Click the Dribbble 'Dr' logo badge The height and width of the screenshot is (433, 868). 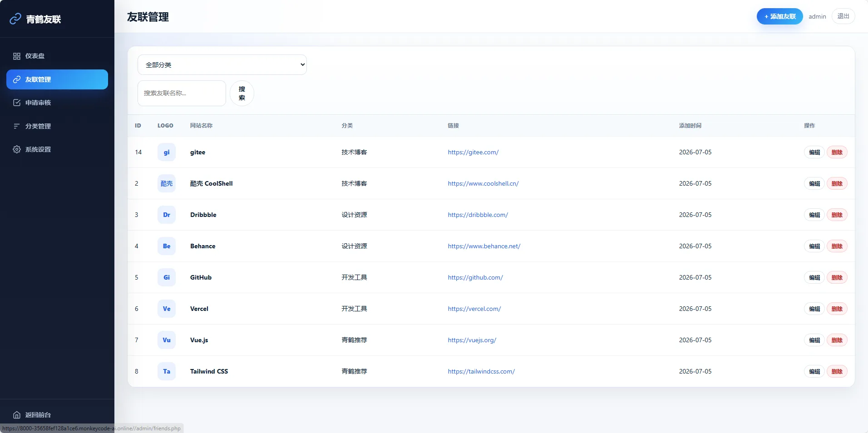click(167, 215)
